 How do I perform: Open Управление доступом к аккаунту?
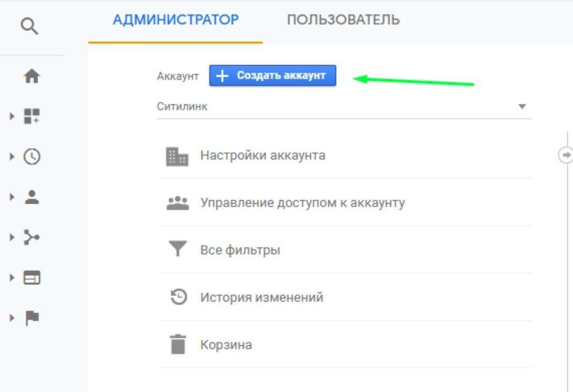tap(302, 203)
